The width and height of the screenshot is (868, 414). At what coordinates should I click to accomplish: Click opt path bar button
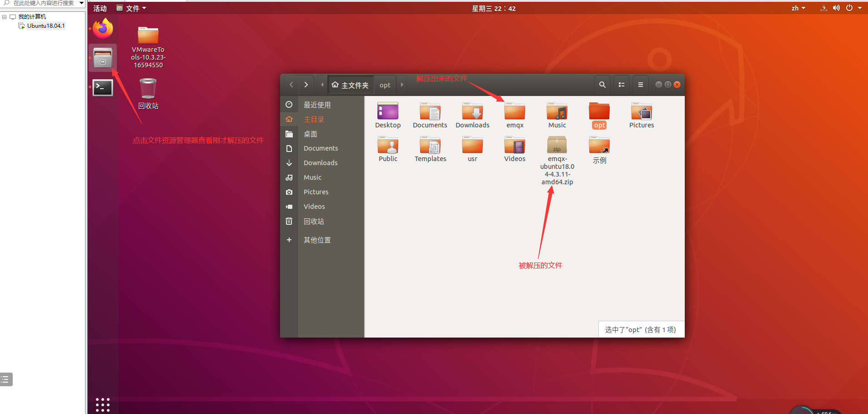pos(385,85)
